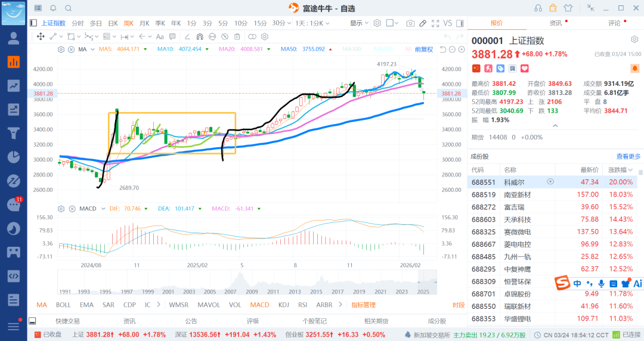Select the orange bar-chart quotes icon
644x341 pixels.
(x=14, y=62)
